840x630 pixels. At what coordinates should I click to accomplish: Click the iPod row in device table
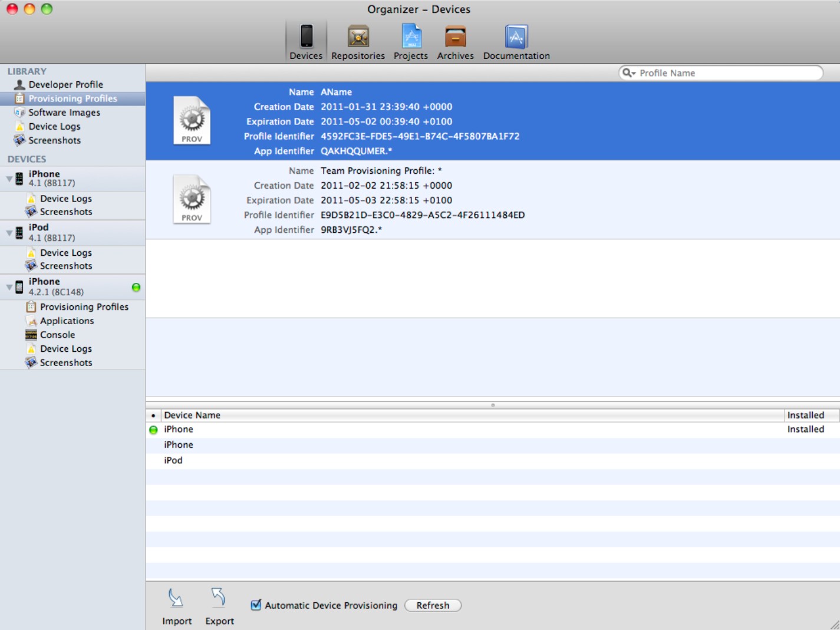coord(493,460)
